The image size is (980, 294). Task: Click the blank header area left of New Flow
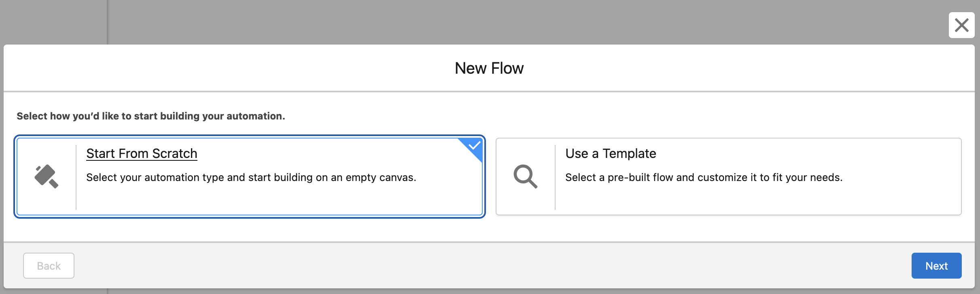[202, 68]
